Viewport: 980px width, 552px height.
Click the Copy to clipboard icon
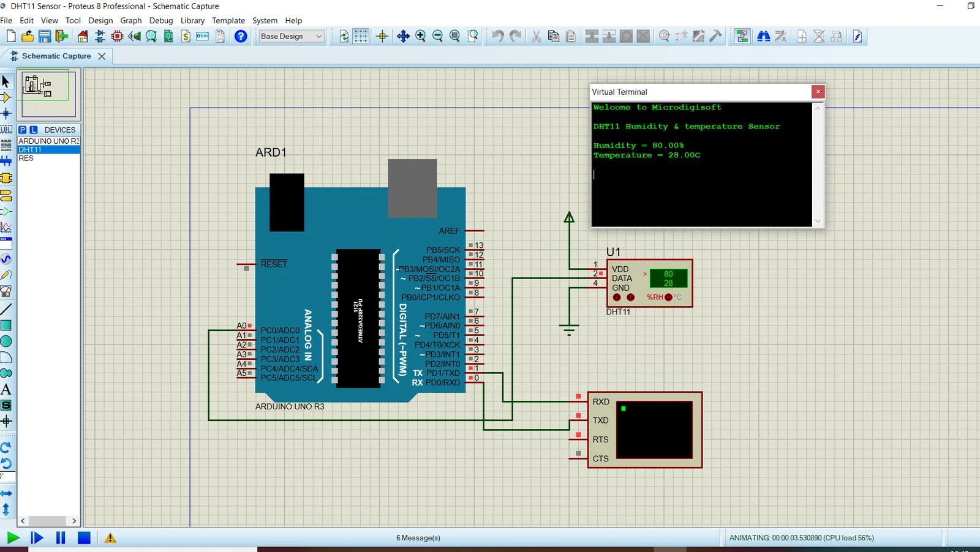pos(554,36)
